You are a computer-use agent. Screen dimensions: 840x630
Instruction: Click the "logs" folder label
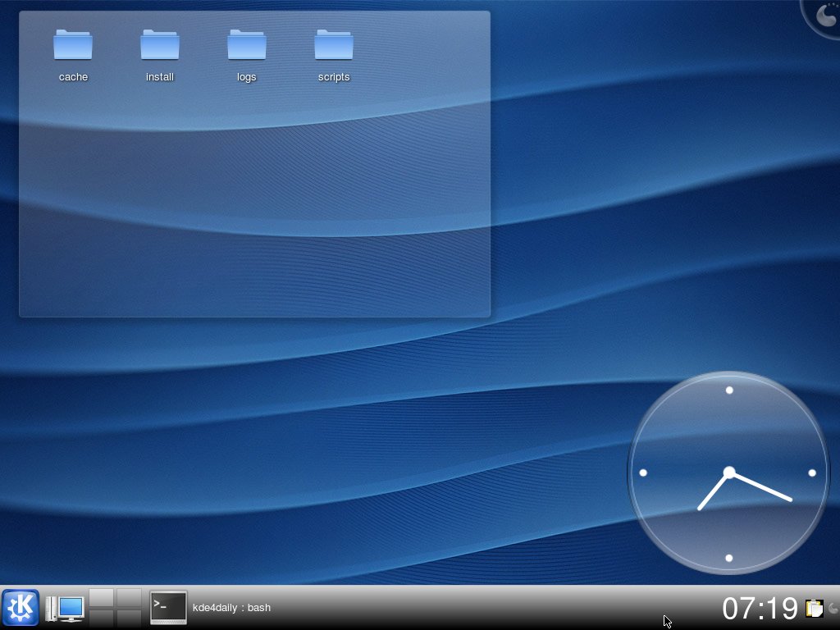point(246,77)
